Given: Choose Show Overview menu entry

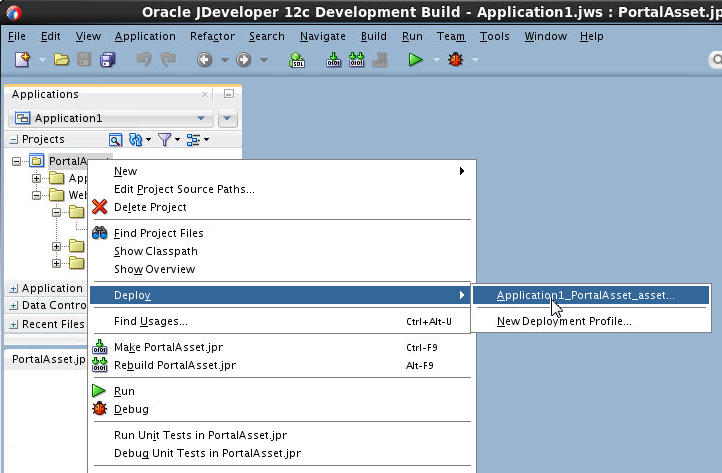Looking at the screenshot, I should click(x=283, y=269).
